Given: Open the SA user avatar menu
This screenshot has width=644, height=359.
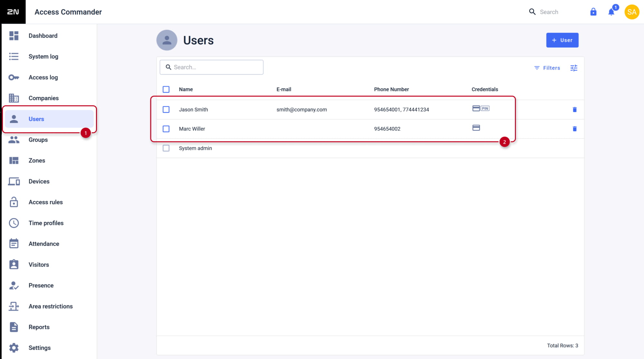Looking at the screenshot, I should click(x=632, y=12).
